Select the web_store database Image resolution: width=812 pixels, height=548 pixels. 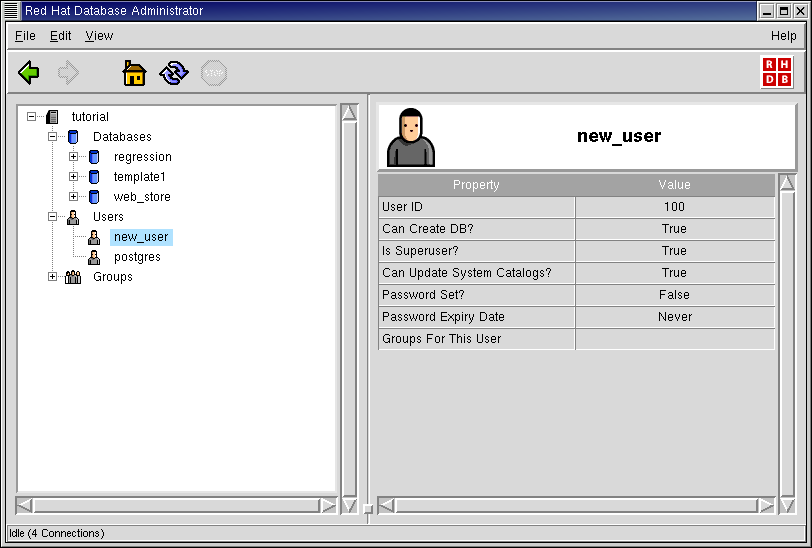point(142,197)
